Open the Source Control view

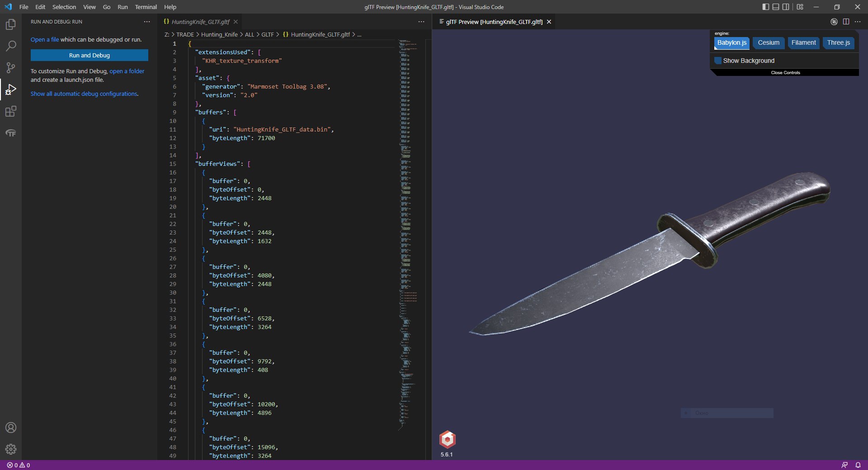[11, 68]
